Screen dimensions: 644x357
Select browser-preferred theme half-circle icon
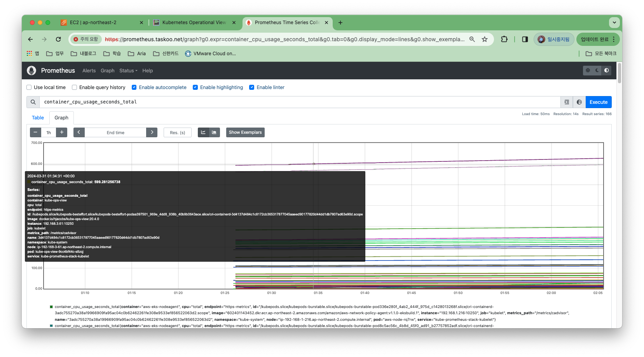606,70
